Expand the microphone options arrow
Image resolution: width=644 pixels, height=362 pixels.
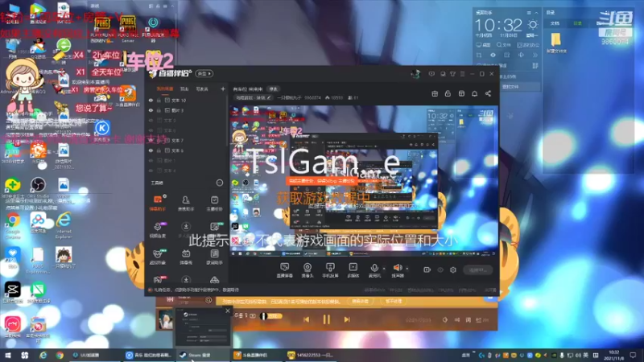coord(384,269)
